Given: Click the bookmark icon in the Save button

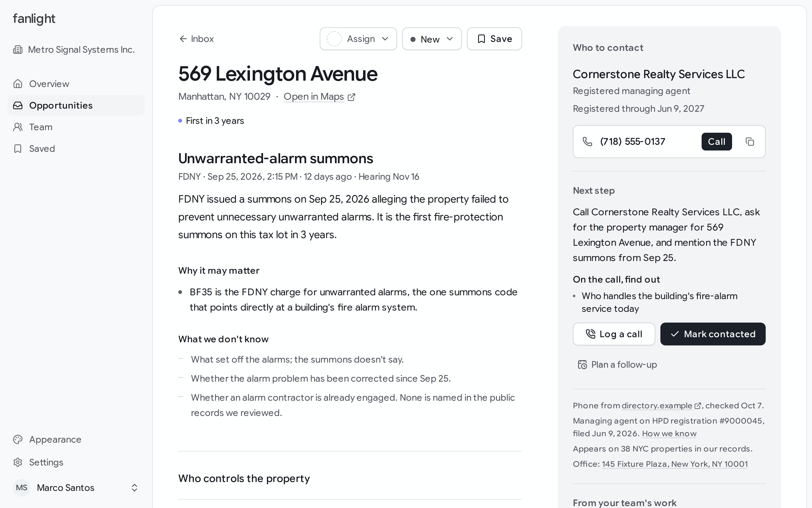Looking at the screenshot, I should pos(481,39).
